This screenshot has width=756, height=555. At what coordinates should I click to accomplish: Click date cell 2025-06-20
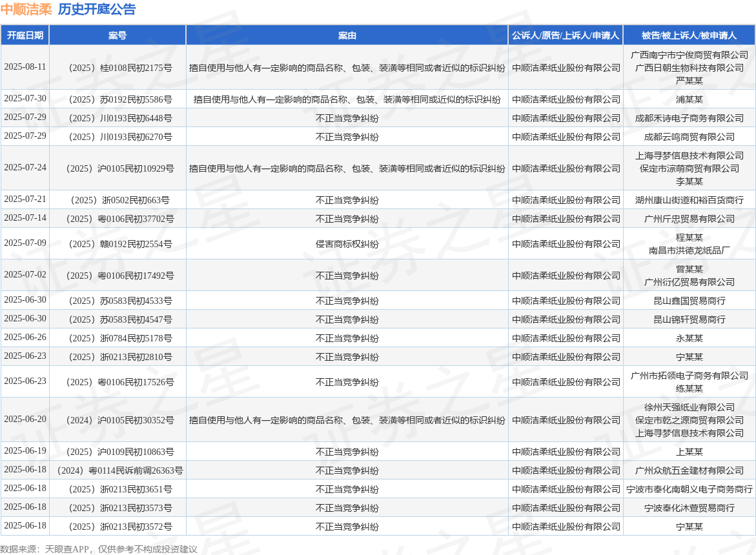coord(25,419)
